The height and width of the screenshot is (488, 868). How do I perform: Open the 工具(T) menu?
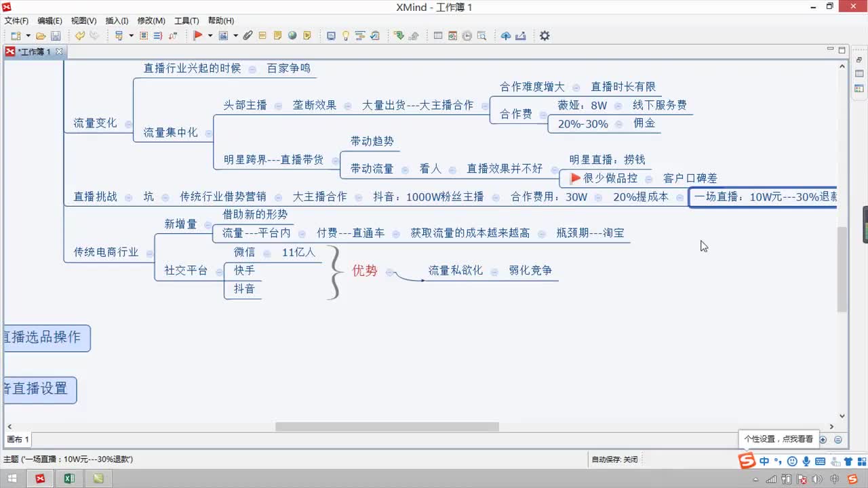click(186, 21)
